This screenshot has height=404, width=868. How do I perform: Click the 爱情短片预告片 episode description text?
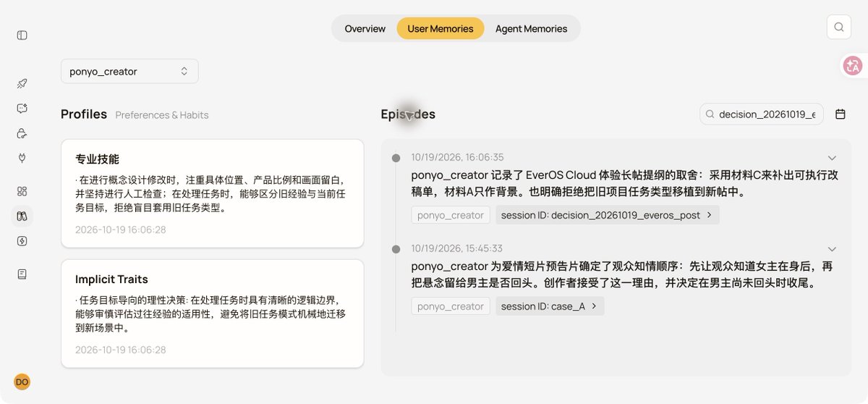coord(622,275)
